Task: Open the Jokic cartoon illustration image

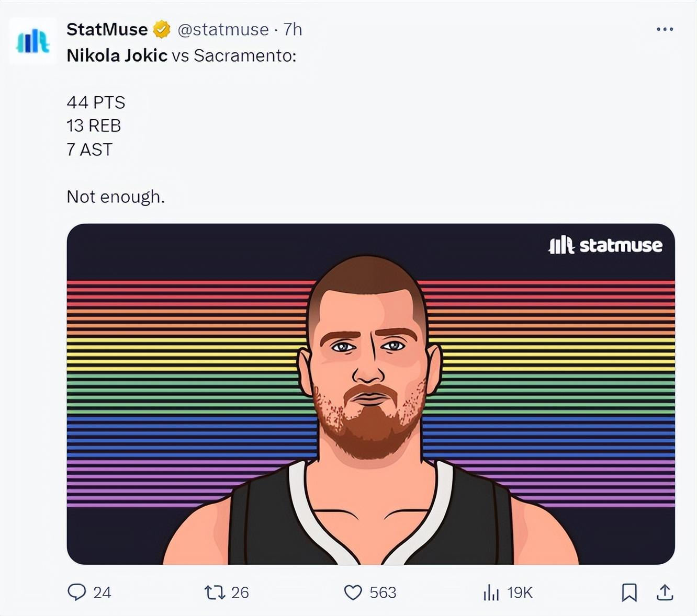Action: [370, 397]
